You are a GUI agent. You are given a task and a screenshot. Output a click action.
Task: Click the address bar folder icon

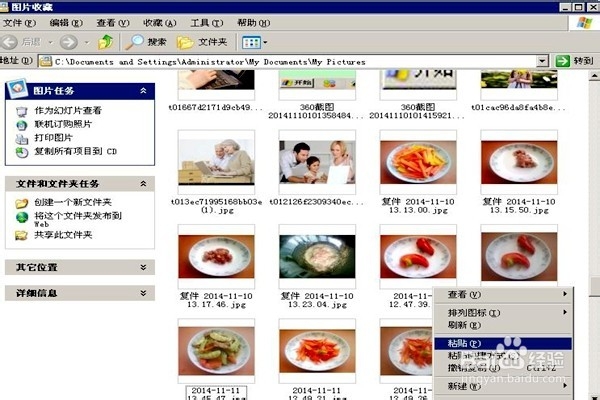[46, 61]
